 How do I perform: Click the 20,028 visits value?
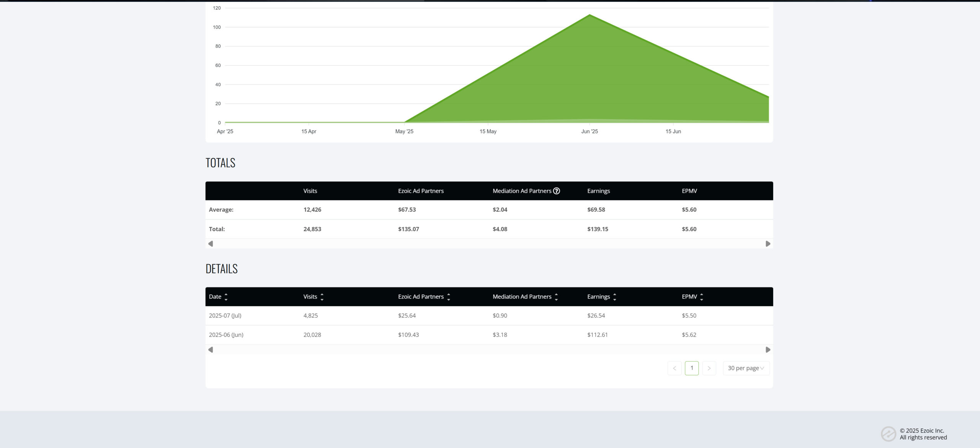coord(312,335)
